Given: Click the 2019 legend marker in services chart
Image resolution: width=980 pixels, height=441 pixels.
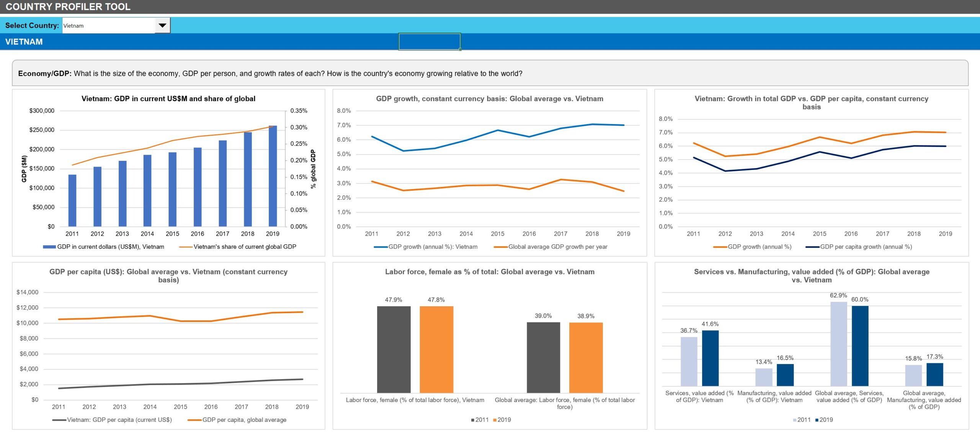Looking at the screenshot, I should coord(818,420).
